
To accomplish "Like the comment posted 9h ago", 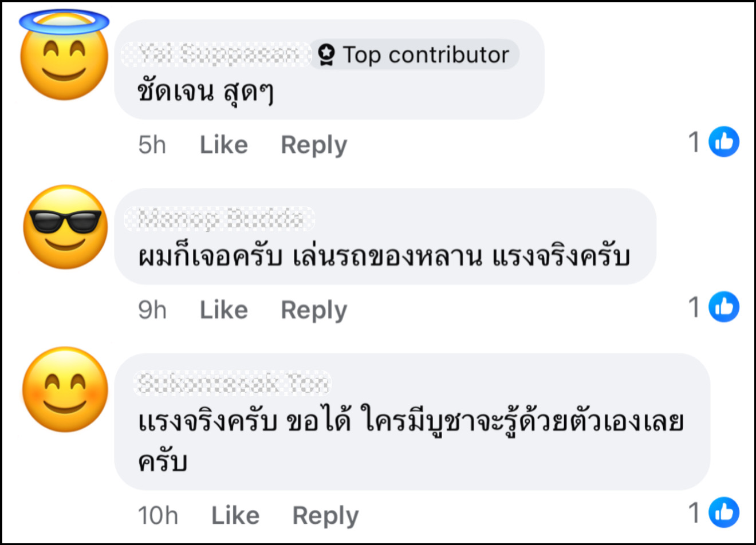I will click(223, 310).
